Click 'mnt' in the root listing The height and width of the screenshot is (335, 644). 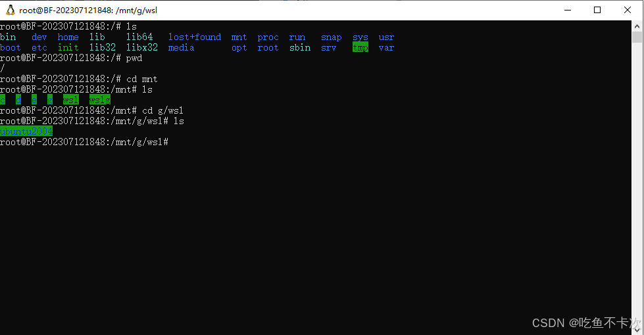[239, 37]
